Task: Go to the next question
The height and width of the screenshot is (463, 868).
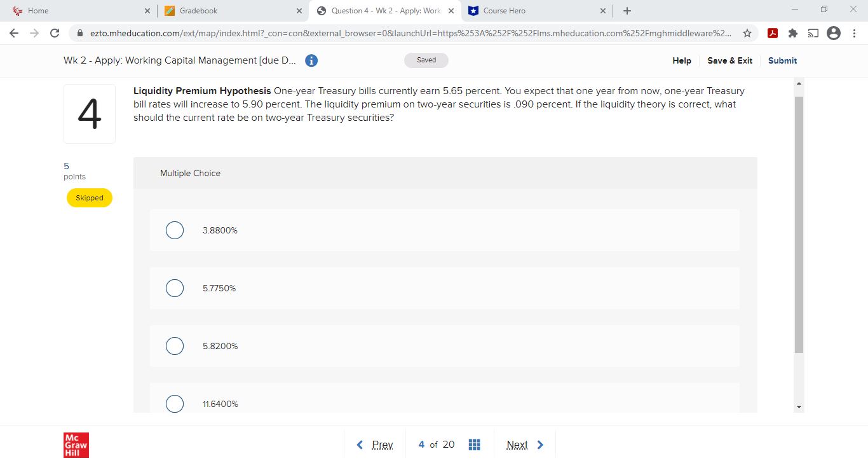Action: (x=526, y=445)
